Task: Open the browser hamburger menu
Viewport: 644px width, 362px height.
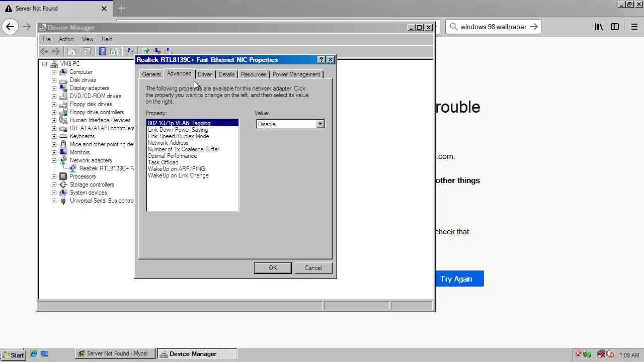Action: (x=634, y=27)
